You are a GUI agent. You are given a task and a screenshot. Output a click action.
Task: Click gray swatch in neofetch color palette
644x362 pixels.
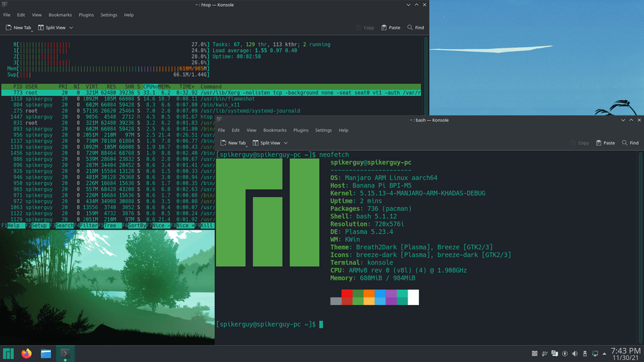pyautogui.click(x=336, y=301)
